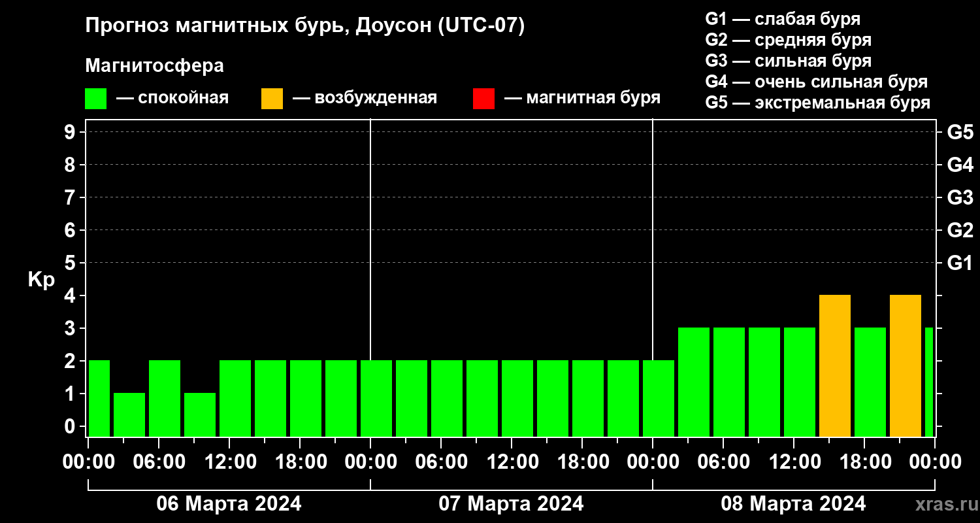The image size is (980, 523).
Task: Click the Kp axis title on the left
Action: point(41,279)
